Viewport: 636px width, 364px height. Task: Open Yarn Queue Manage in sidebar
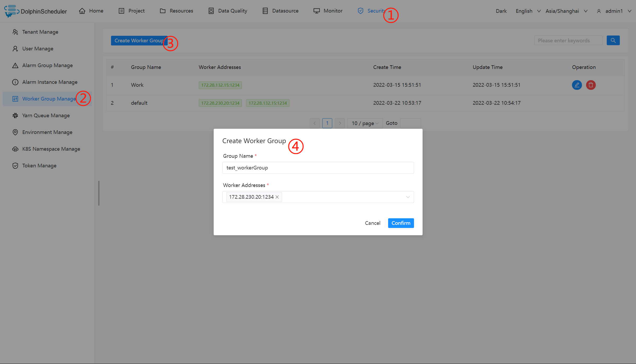coord(46,115)
